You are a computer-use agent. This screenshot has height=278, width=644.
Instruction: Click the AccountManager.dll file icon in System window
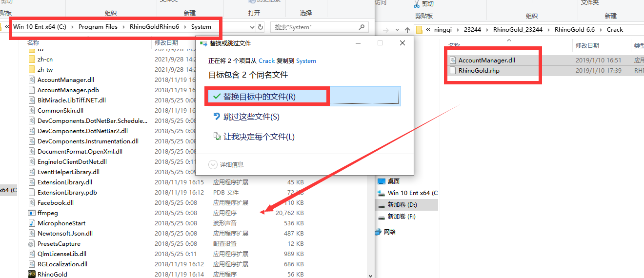tap(32, 80)
